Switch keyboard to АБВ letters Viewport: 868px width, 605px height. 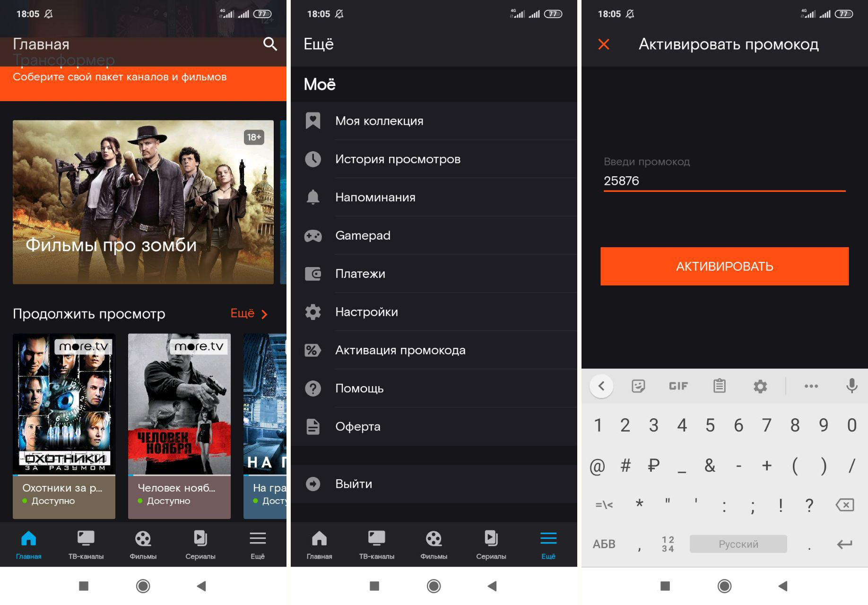pos(604,544)
